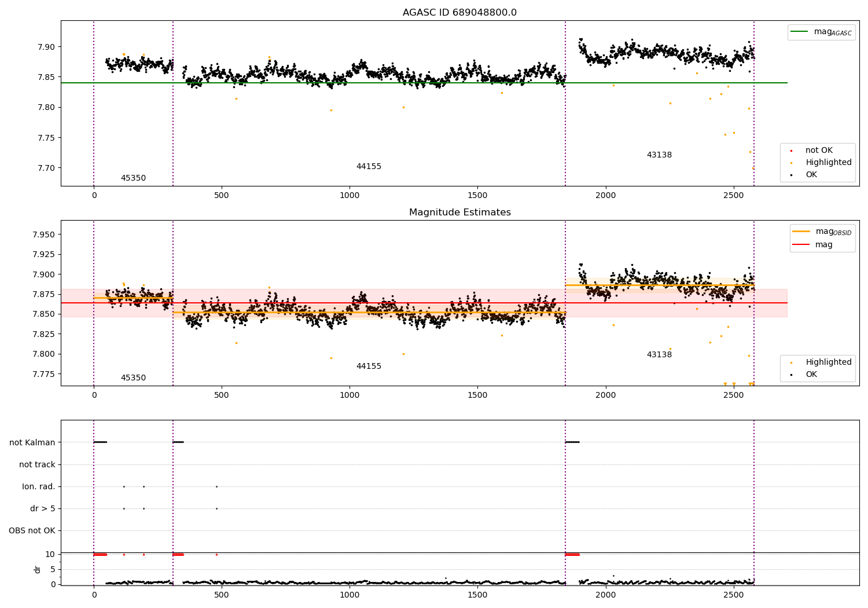Click the 7.950 y-tick label
The width and height of the screenshot is (868, 608).
pos(44,235)
